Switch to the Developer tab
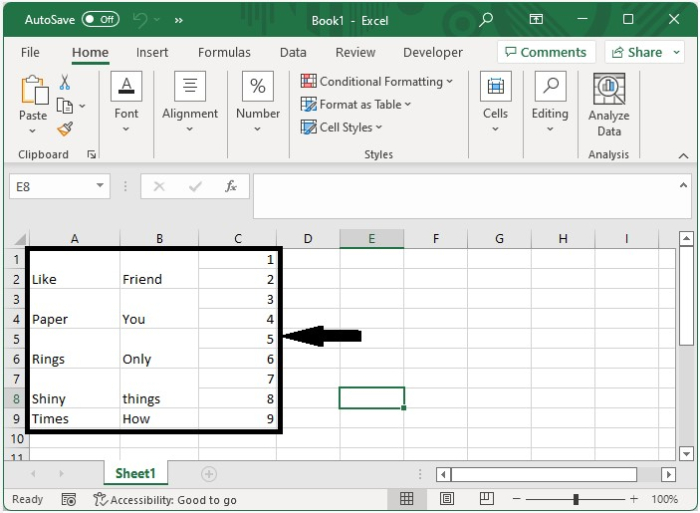Screen dimensions: 700x513 [433, 52]
